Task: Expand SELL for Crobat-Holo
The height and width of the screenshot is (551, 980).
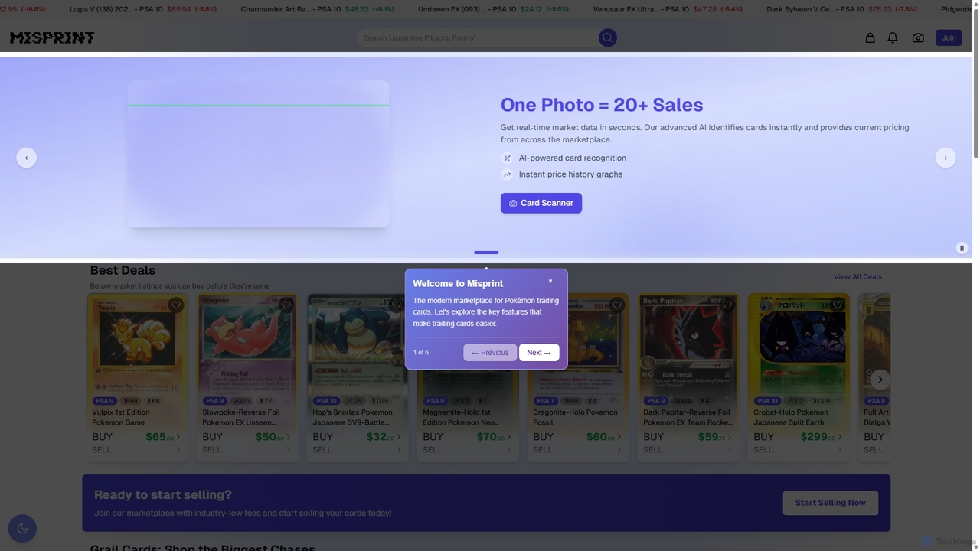Action: 798,450
